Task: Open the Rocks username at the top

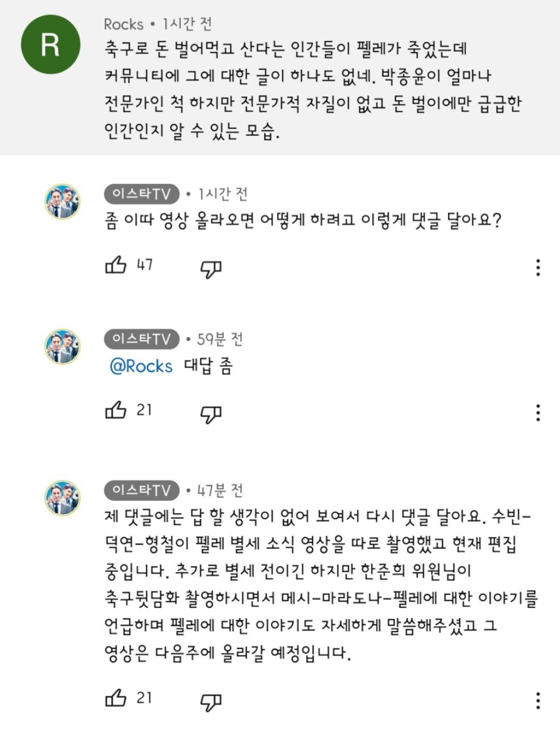Action: (124, 25)
